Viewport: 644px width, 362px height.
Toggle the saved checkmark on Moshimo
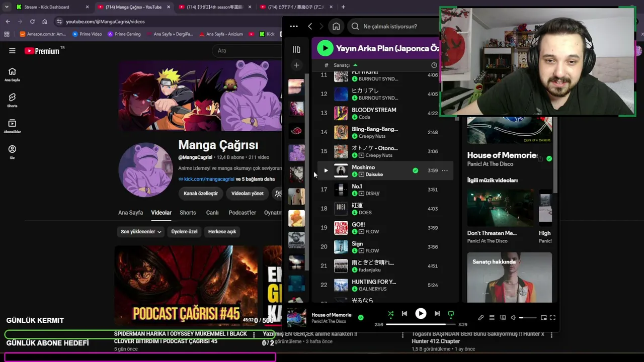pyautogui.click(x=415, y=170)
